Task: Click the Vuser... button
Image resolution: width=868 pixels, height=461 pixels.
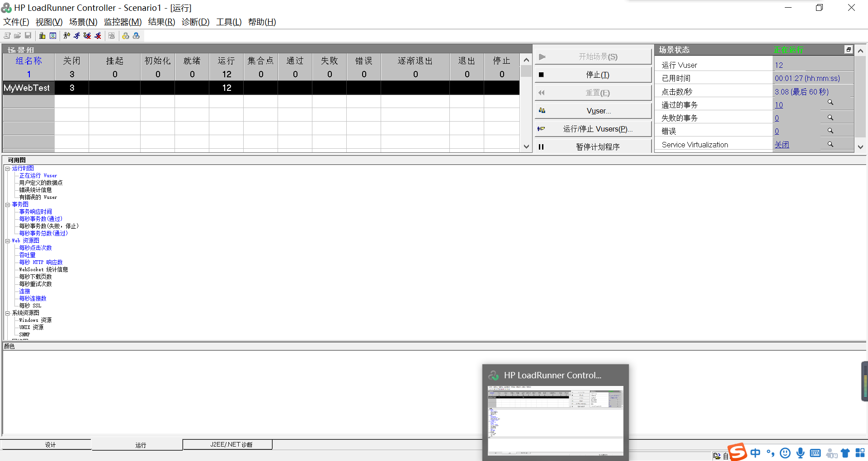Action: pyautogui.click(x=593, y=111)
